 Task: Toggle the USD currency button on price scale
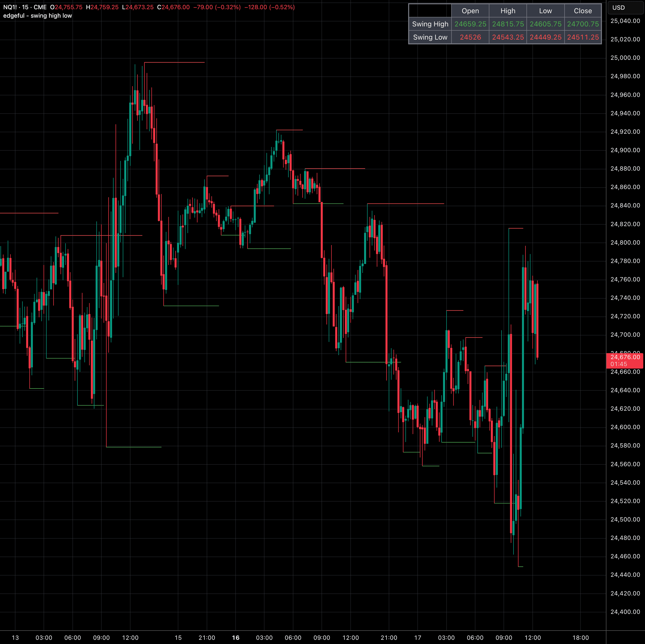625,7
